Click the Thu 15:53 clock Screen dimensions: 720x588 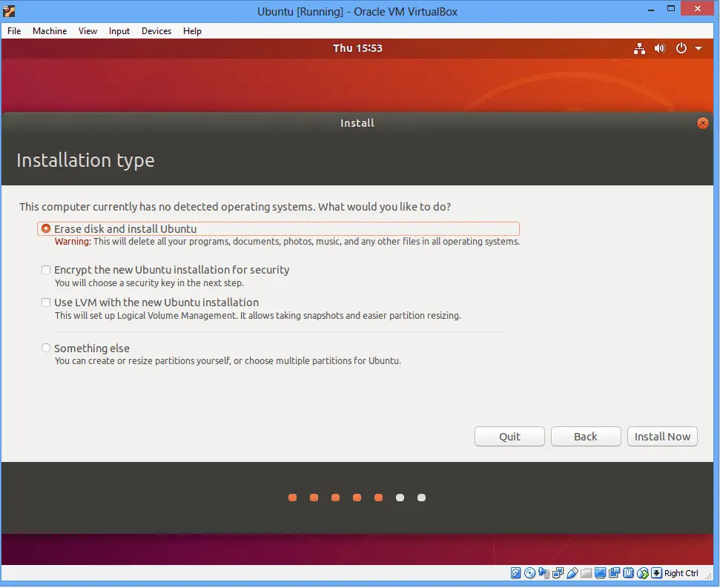357,48
